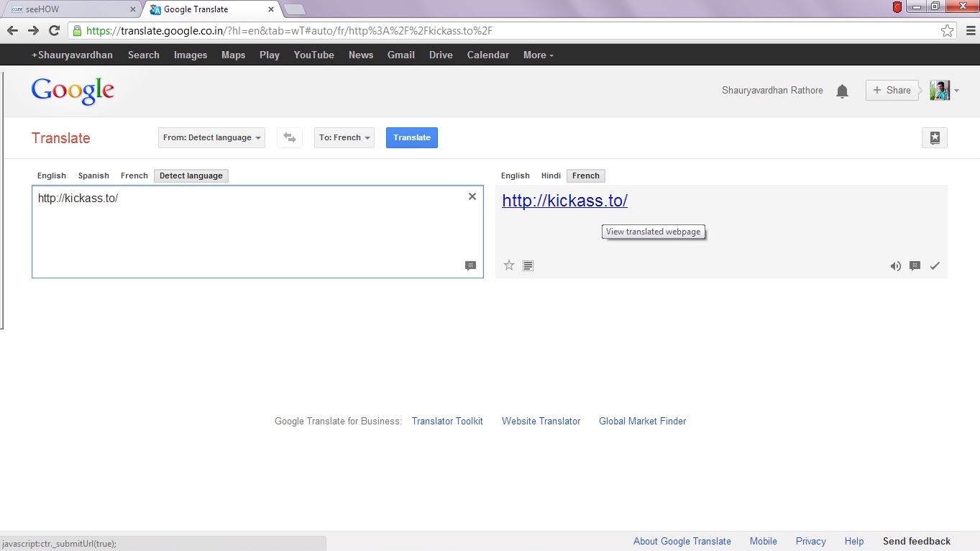
Task: Click the + Share button
Action: (x=892, y=90)
